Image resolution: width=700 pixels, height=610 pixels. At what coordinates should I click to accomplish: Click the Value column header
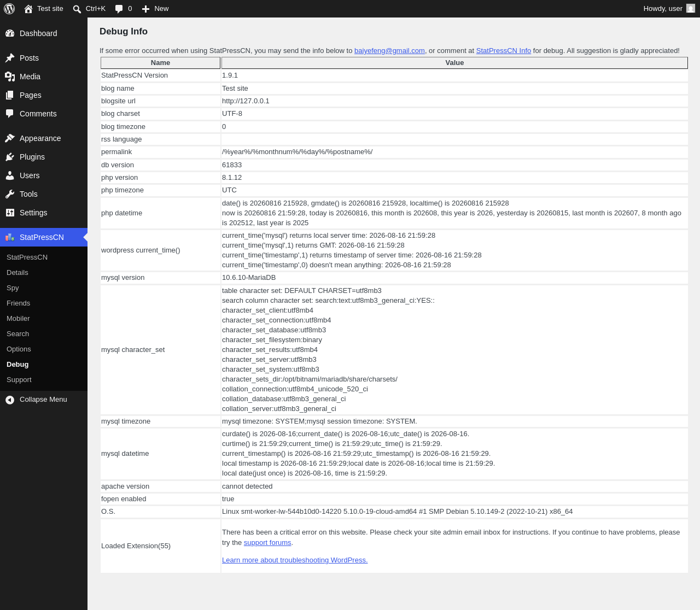[454, 63]
